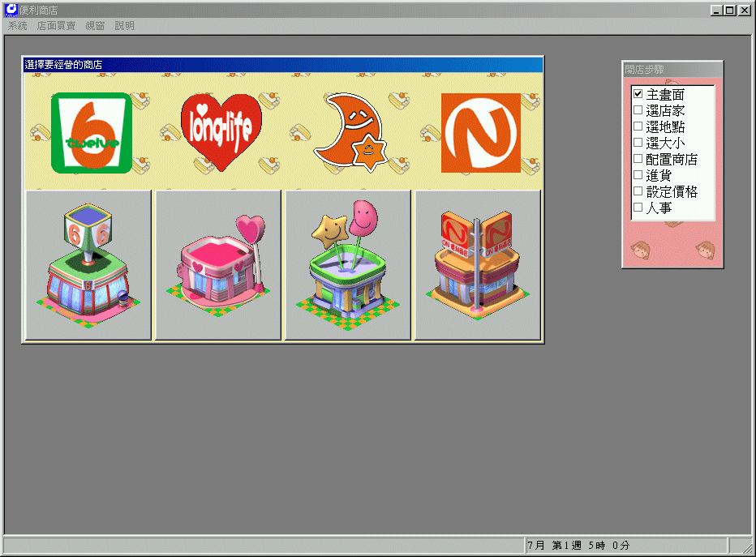
Task: Check the 進貨 step checkbox
Action: point(638,175)
